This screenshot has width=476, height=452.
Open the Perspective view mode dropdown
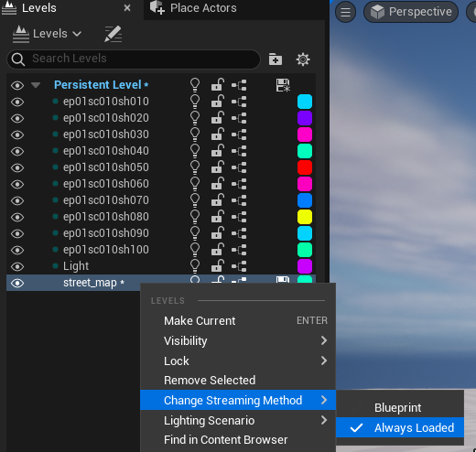point(411,12)
